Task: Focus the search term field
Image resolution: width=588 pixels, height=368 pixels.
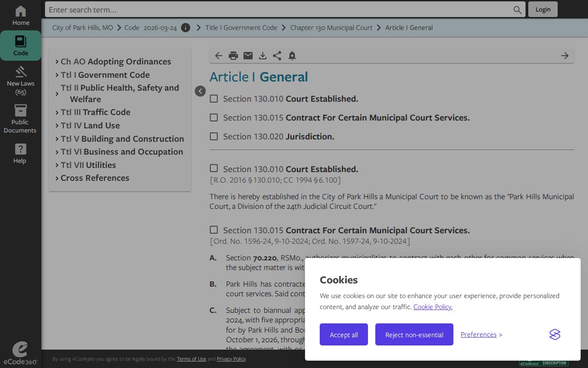Action: click(279, 10)
